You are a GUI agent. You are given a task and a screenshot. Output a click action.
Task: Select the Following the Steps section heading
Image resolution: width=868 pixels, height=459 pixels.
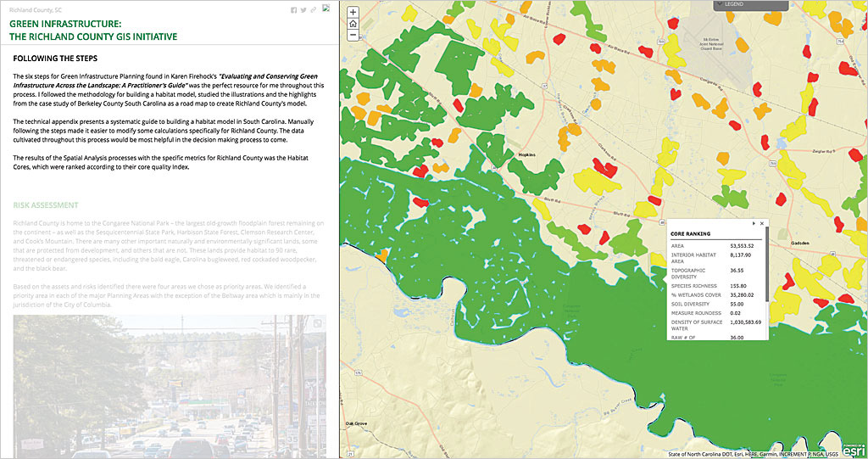(55, 59)
